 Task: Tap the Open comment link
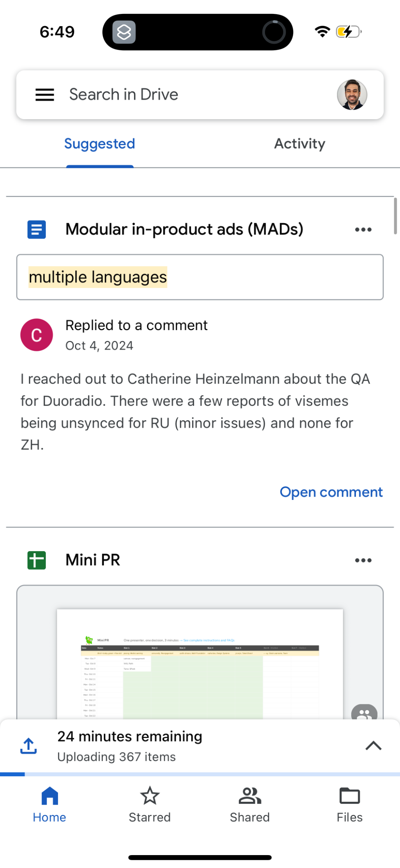331,492
